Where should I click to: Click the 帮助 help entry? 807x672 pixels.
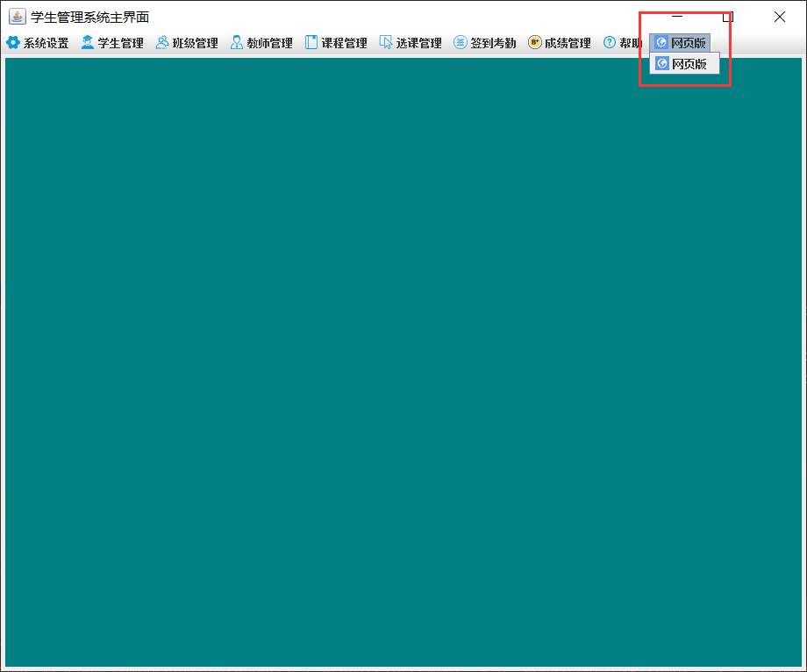pos(625,41)
